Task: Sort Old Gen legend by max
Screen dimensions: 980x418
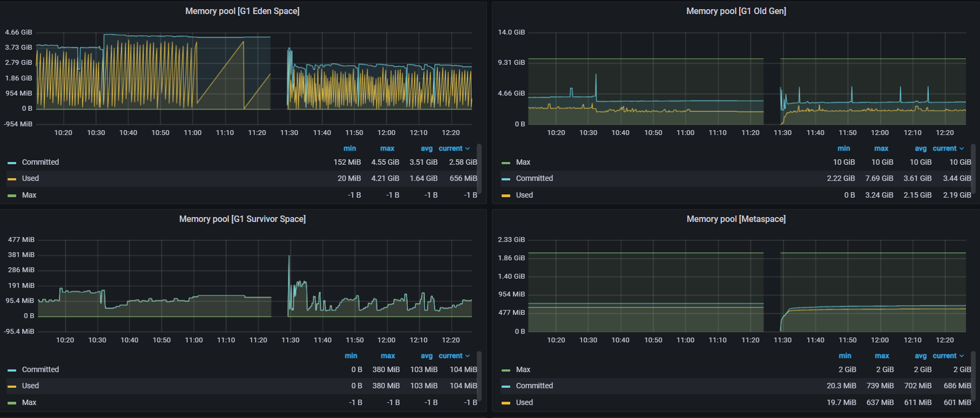Action: 881,149
